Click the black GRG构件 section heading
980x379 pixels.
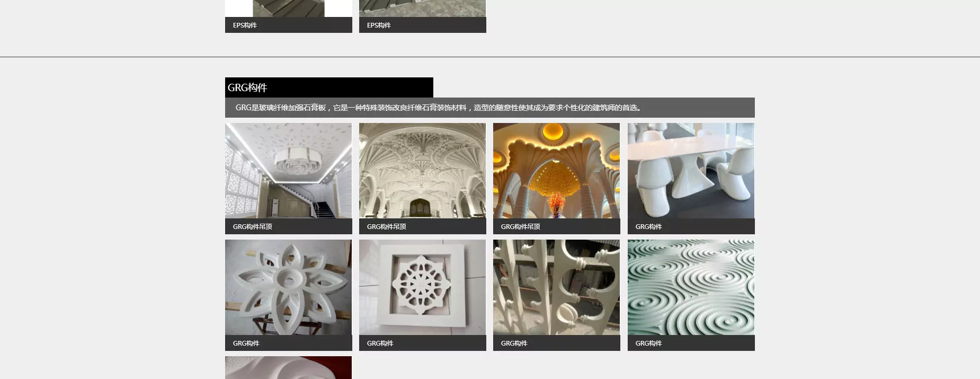tap(329, 87)
